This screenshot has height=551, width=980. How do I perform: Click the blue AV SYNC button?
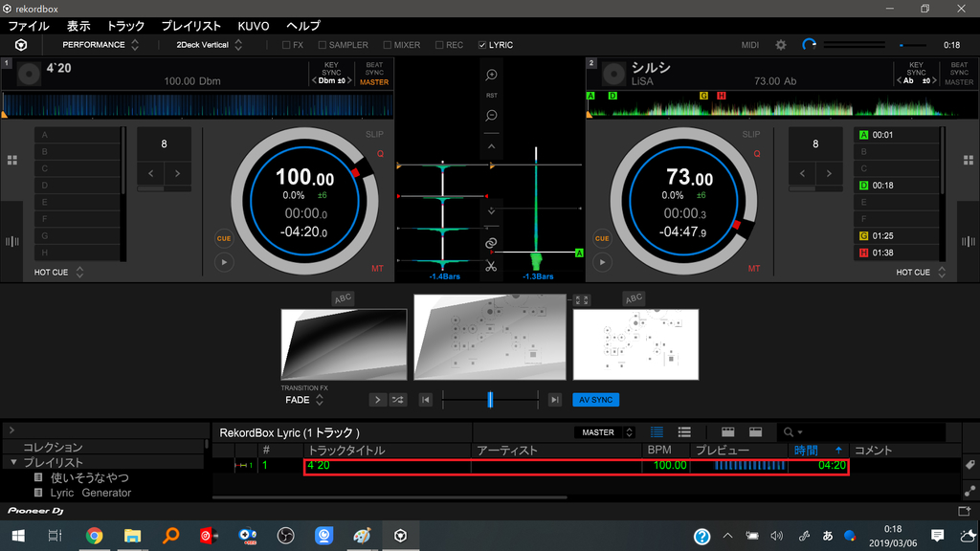pyautogui.click(x=596, y=400)
